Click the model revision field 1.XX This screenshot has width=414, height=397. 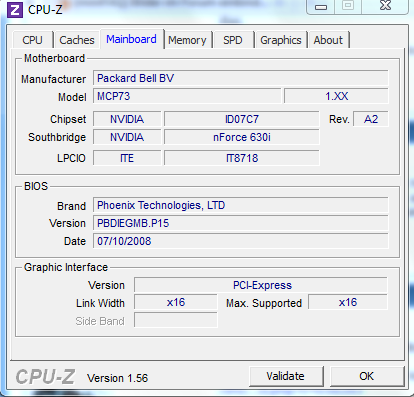[336, 96]
